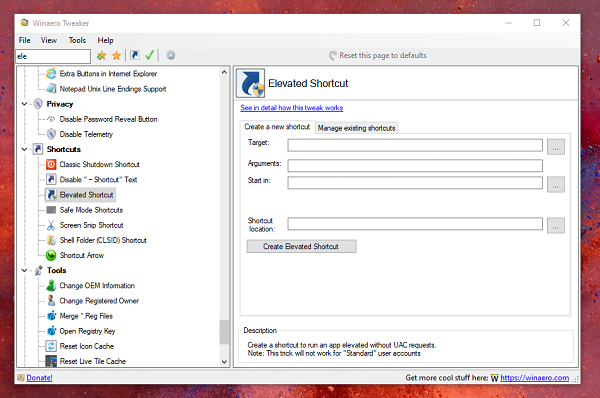600x398 pixels.
Task: Open the Help menu
Action: pos(105,40)
